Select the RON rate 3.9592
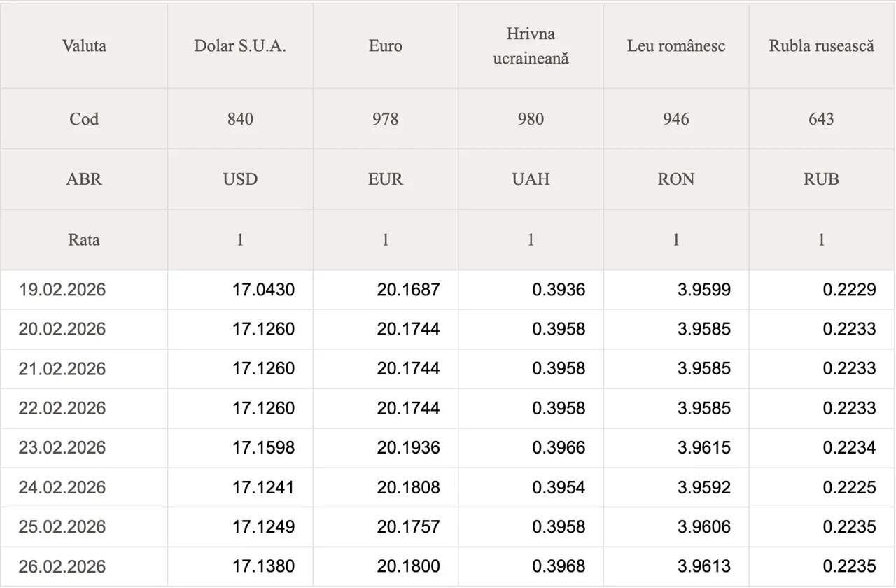 (703, 487)
